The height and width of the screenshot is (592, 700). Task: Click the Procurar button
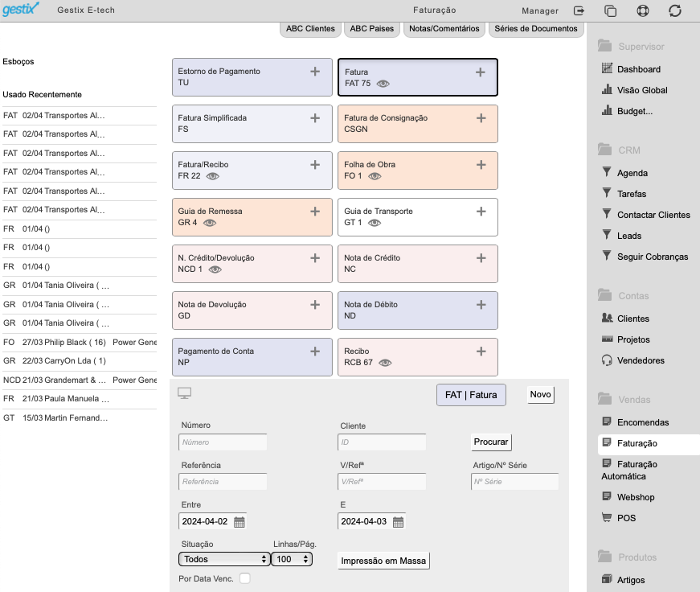[x=491, y=442]
